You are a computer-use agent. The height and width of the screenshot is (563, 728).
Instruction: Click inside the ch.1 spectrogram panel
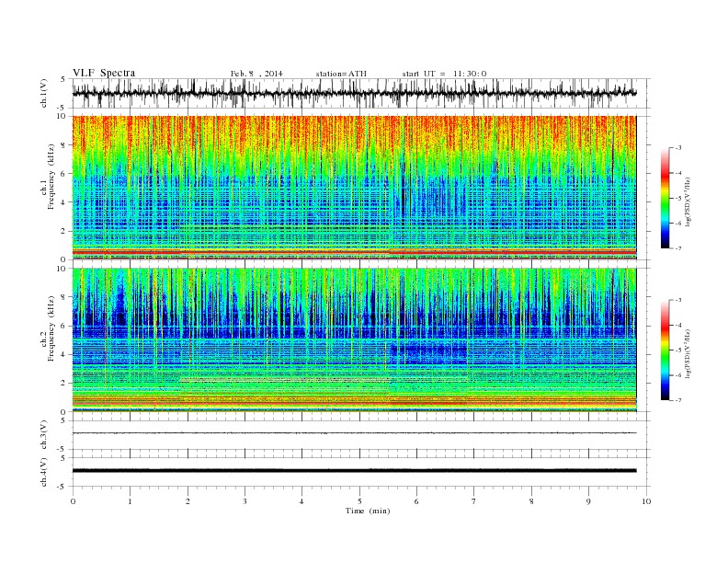pos(354,188)
